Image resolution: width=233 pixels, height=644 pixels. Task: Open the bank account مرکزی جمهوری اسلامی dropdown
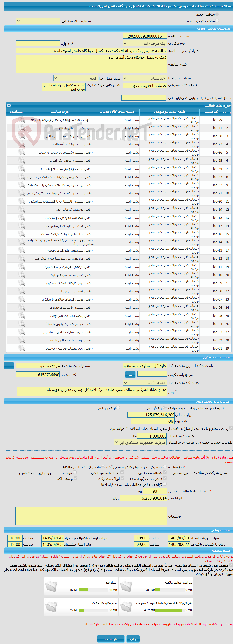tap(140, 442)
